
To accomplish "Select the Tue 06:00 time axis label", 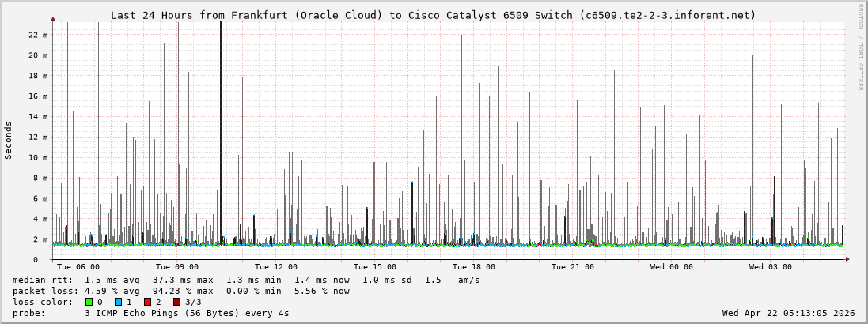I will point(78,267).
